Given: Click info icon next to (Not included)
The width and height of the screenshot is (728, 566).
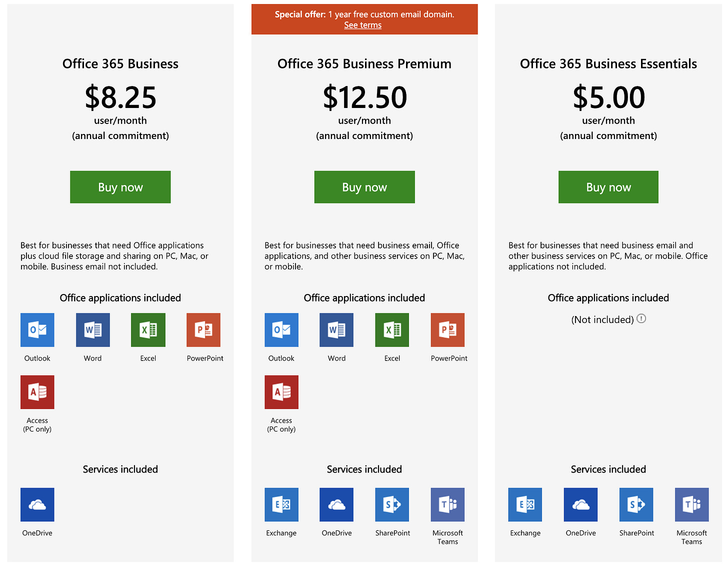Looking at the screenshot, I should point(641,318).
